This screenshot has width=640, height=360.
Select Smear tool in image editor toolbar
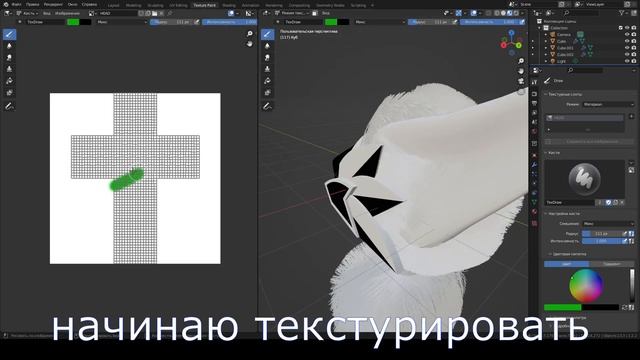(9, 58)
